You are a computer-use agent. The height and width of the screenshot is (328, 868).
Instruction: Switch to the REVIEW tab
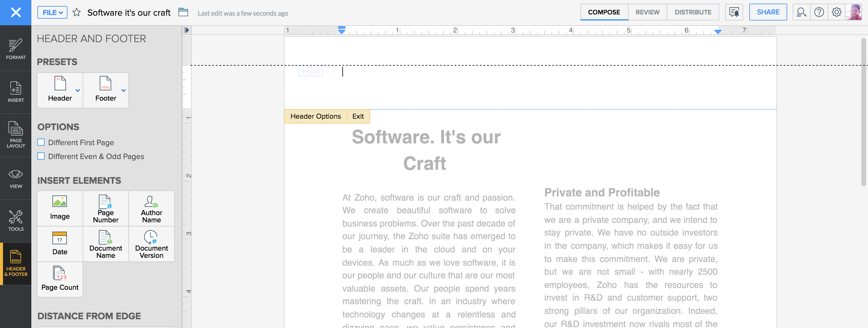(647, 12)
